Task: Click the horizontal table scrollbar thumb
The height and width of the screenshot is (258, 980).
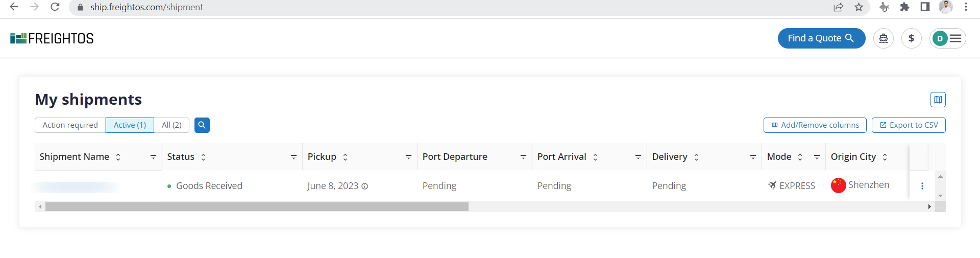Action: coord(257,206)
